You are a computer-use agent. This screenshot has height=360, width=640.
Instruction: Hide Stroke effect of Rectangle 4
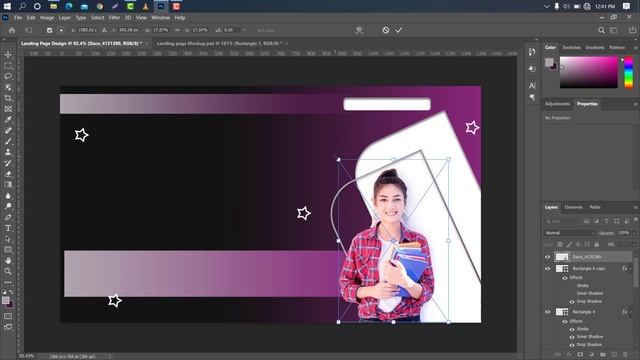[x=572, y=329]
